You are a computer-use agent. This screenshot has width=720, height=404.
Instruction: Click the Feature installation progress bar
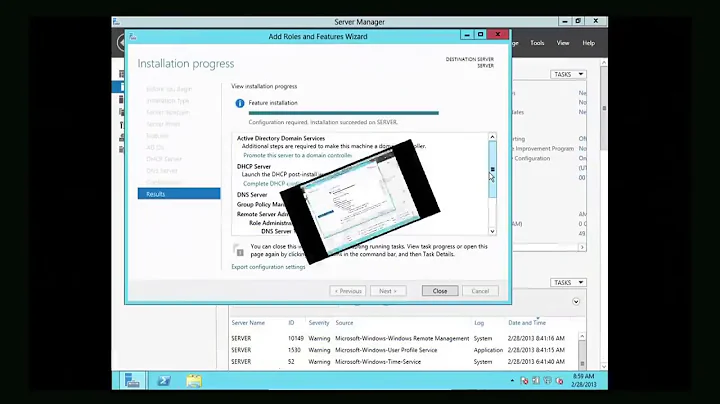click(x=343, y=112)
